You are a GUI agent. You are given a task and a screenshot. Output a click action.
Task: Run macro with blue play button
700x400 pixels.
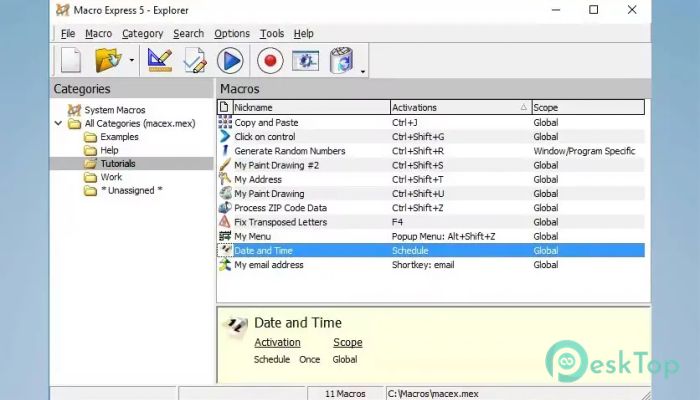point(230,60)
